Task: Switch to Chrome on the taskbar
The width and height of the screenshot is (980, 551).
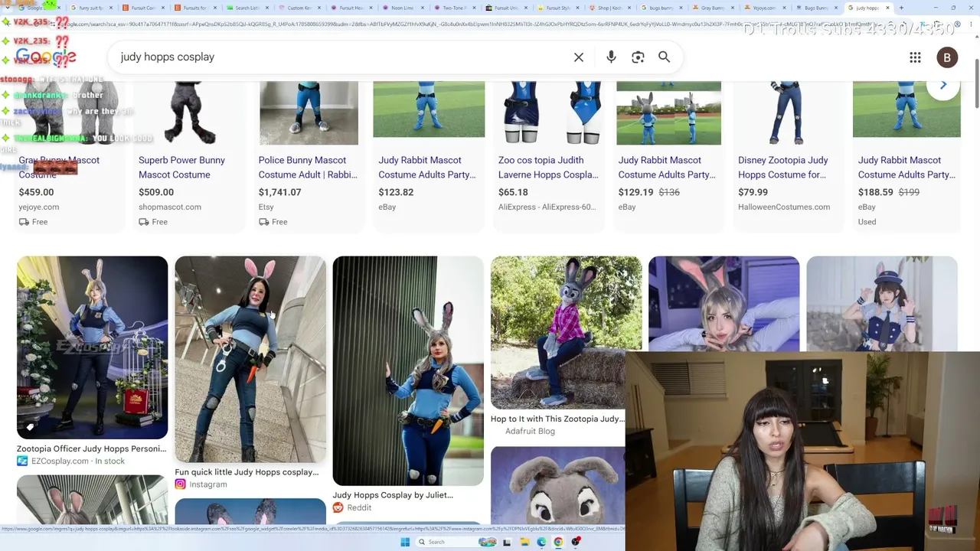Action: (x=558, y=542)
